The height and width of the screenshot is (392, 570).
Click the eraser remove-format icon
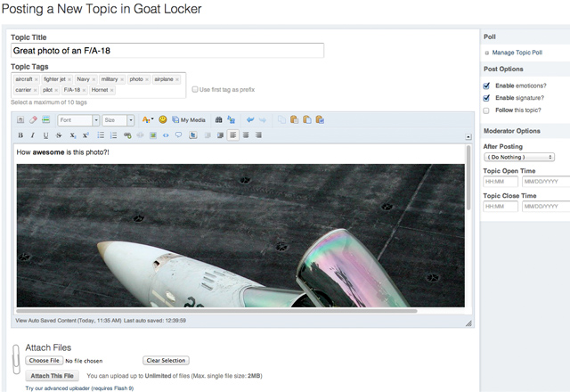point(33,119)
